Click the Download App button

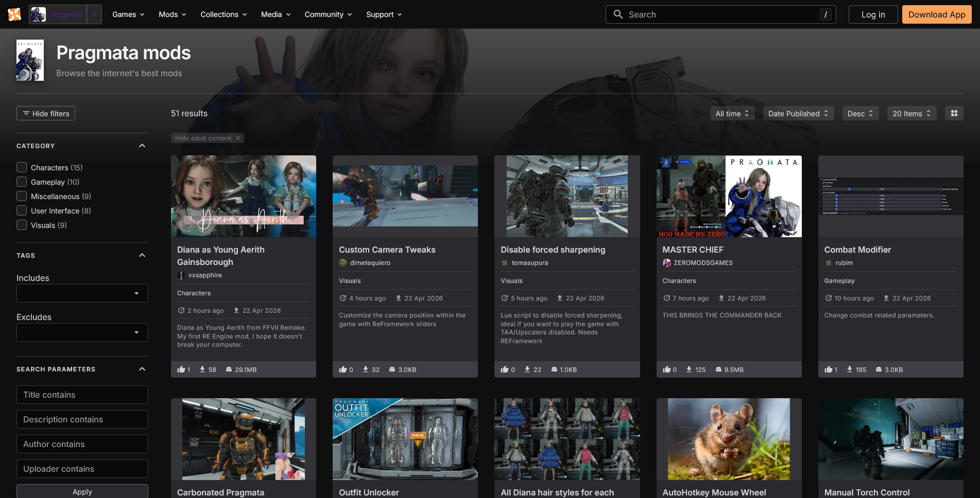coord(937,14)
